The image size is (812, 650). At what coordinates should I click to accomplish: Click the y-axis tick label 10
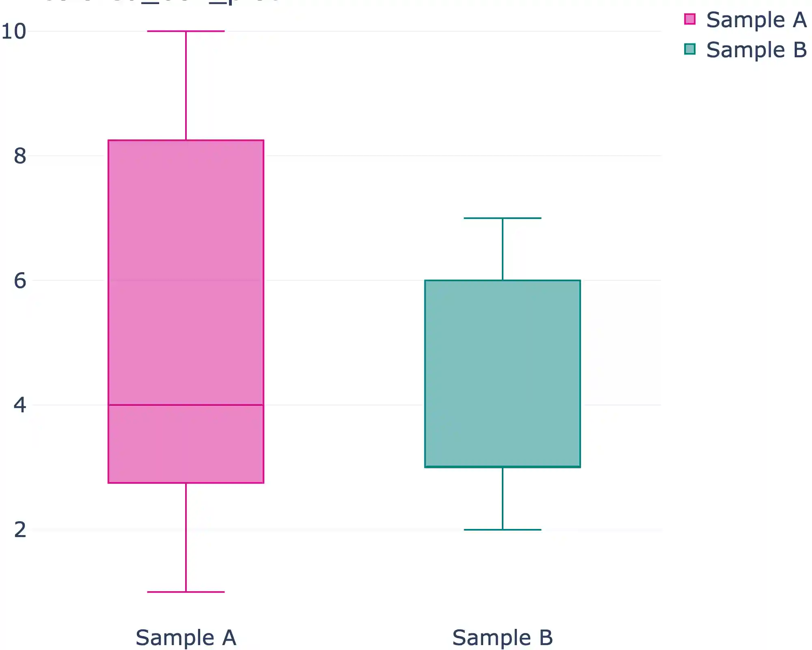click(x=14, y=31)
